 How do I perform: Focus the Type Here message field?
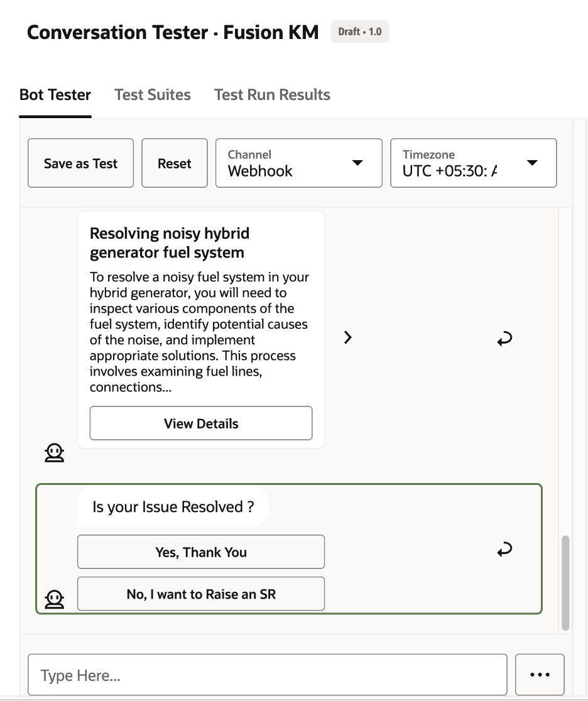coord(268,675)
